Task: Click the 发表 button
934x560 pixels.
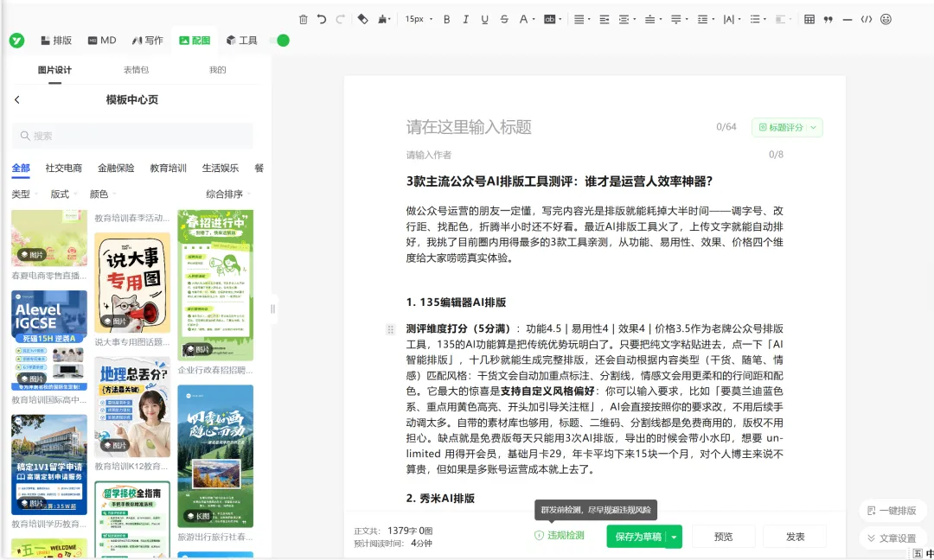Action: (x=795, y=537)
